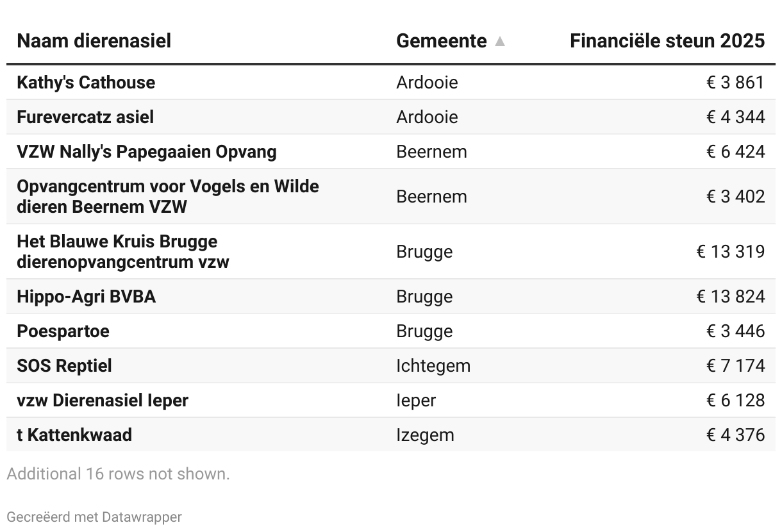Sort by Financiële steun 2025 header

pyautogui.click(x=667, y=41)
